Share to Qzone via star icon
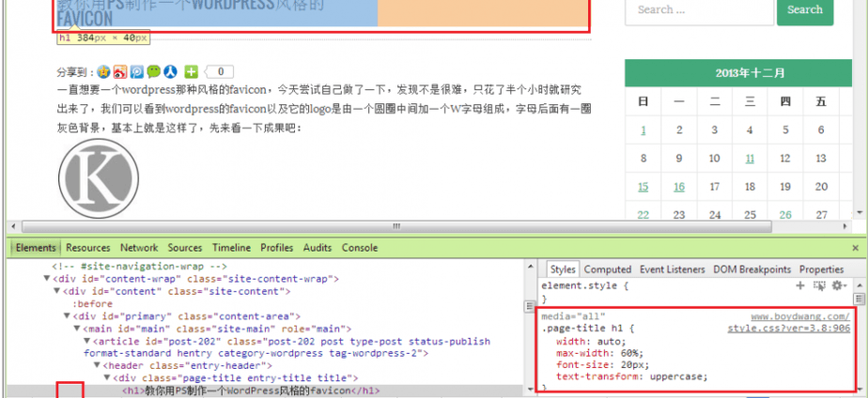This screenshot has width=868, height=398. (103, 71)
